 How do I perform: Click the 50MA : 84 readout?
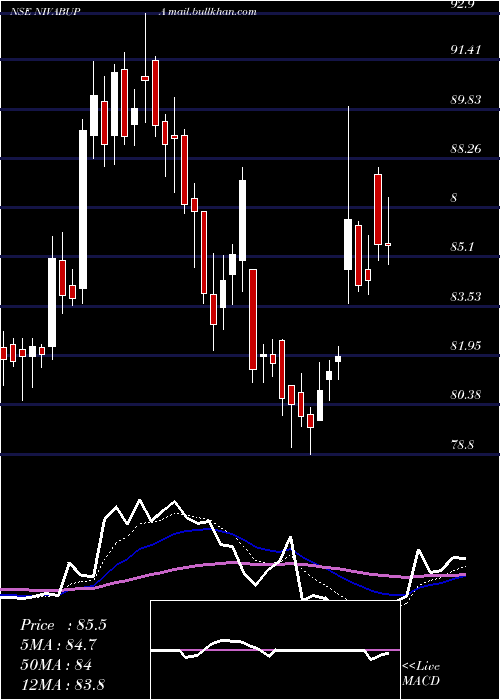click(x=56, y=665)
